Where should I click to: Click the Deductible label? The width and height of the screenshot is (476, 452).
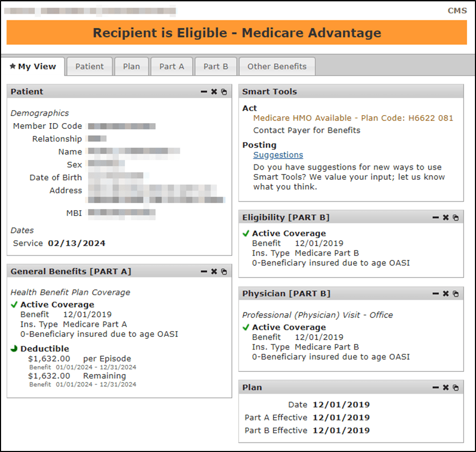point(45,349)
